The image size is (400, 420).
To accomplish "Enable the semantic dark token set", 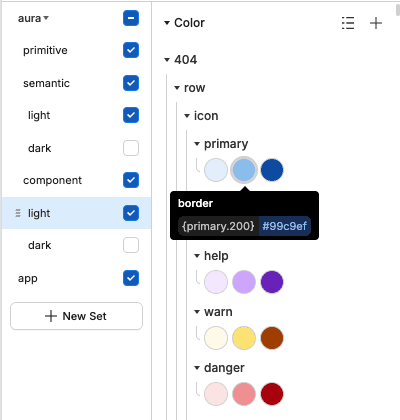I will point(131,148).
